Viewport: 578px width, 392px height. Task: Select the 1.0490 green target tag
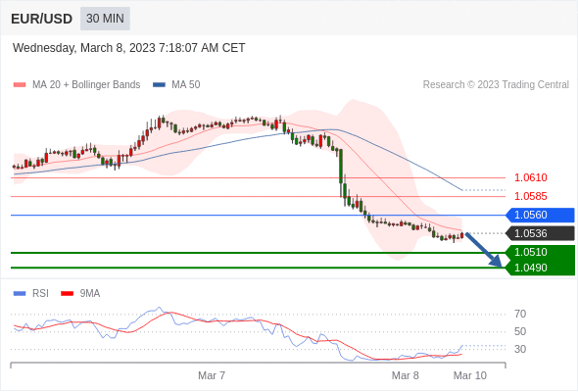pos(540,268)
